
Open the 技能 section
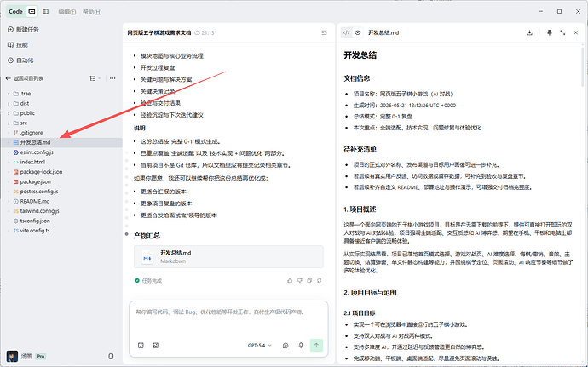18,45
